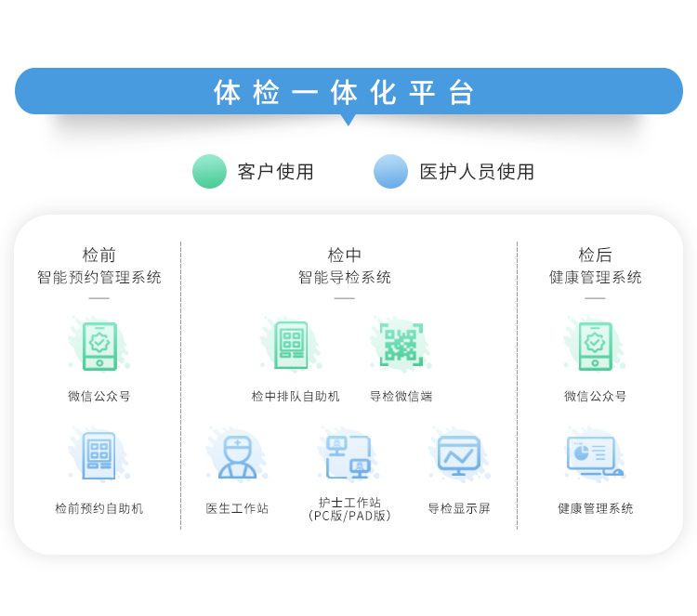Click the 体检一体化平台 title banner
The image size is (697, 616).
348,92
